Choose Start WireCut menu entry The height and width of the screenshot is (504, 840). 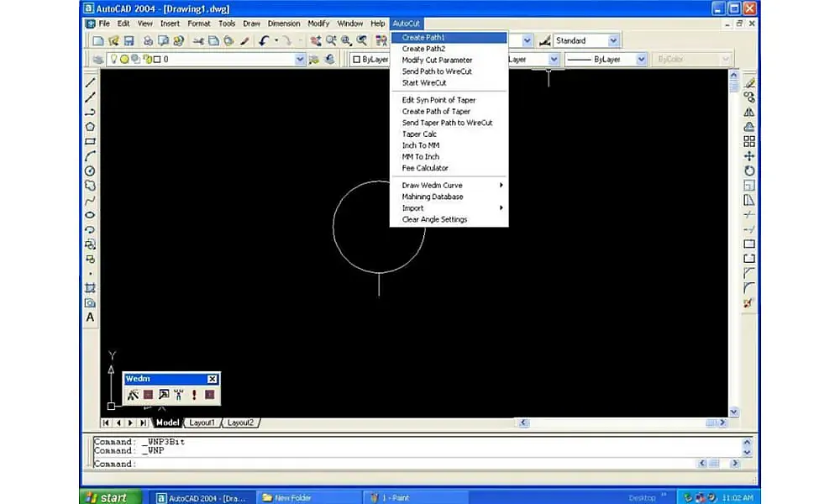tap(449, 82)
